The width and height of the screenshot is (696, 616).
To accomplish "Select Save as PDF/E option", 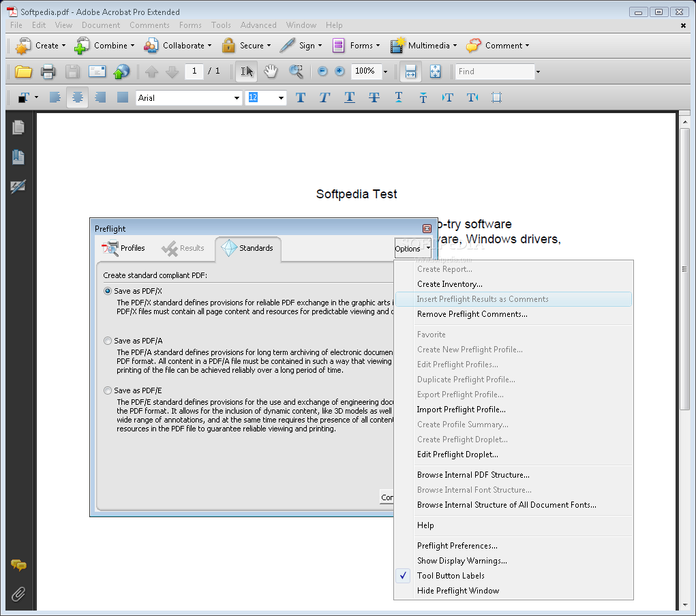I will pos(108,390).
